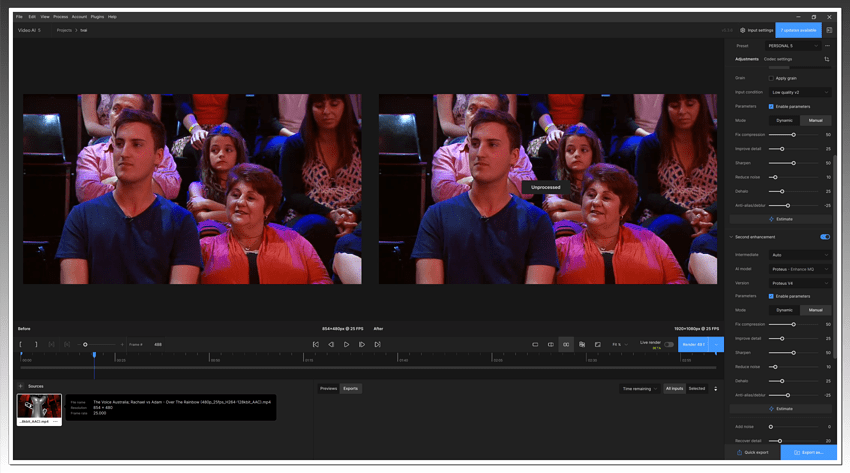Collapse the Second enhancement section
This screenshot has height=473, width=850.
pos(731,237)
